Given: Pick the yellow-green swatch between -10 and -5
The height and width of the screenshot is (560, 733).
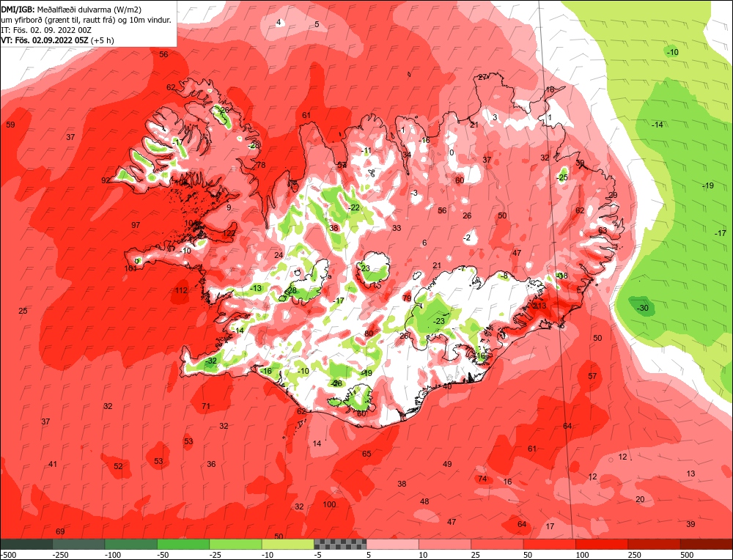Looking at the screenshot, I should pos(288,544).
